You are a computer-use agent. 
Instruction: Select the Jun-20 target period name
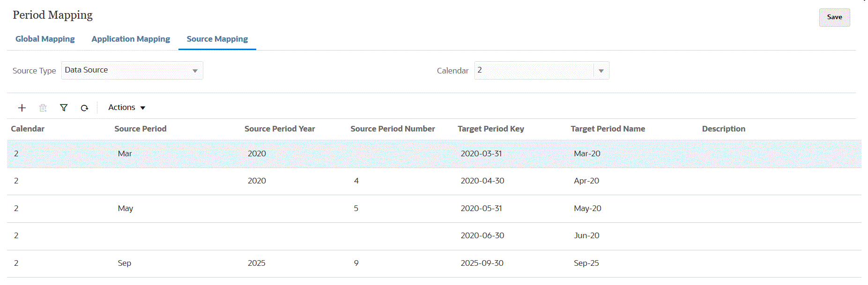[x=586, y=235]
